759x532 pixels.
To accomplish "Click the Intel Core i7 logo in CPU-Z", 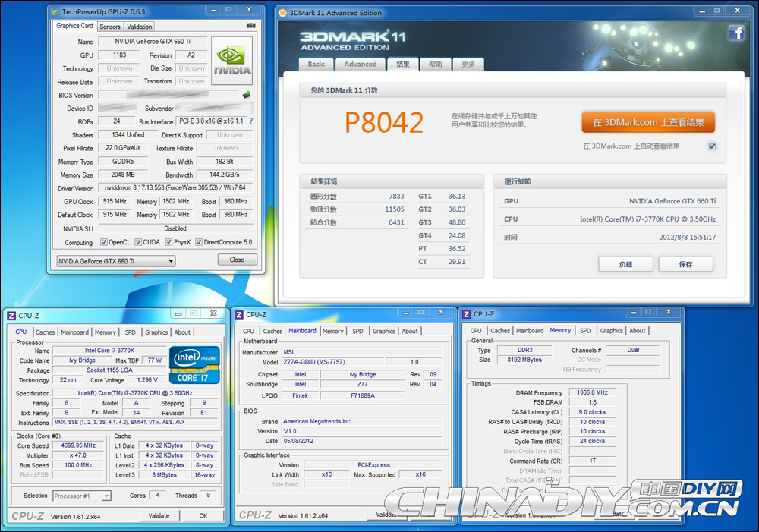I will [x=194, y=366].
